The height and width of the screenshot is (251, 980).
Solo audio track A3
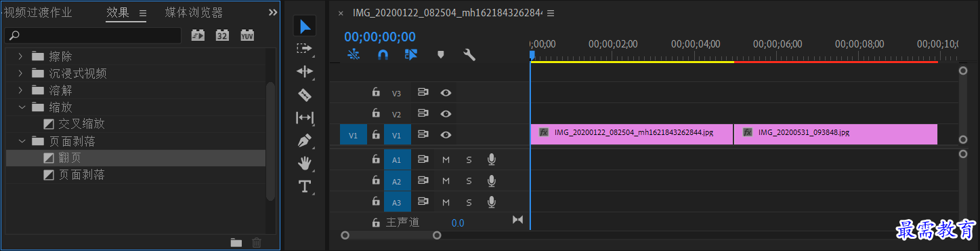[469, 202]
